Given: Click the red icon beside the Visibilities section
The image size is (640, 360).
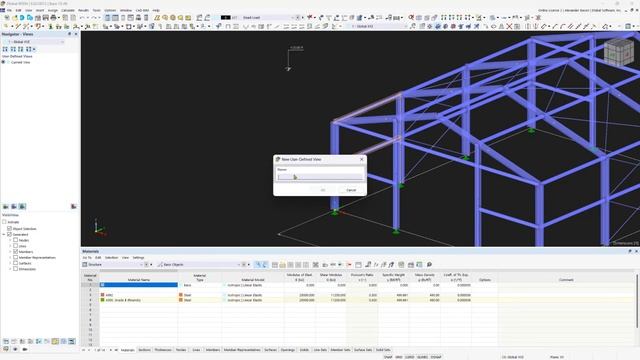Looking at the screenshot, I should tap(73, 207).
